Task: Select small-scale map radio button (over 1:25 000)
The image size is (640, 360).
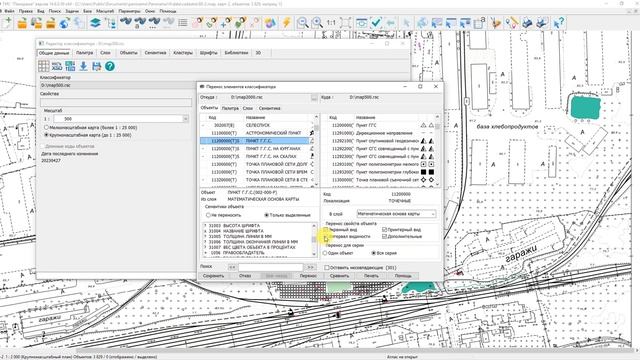Action: pyautogui.click(x=47, y=128)
